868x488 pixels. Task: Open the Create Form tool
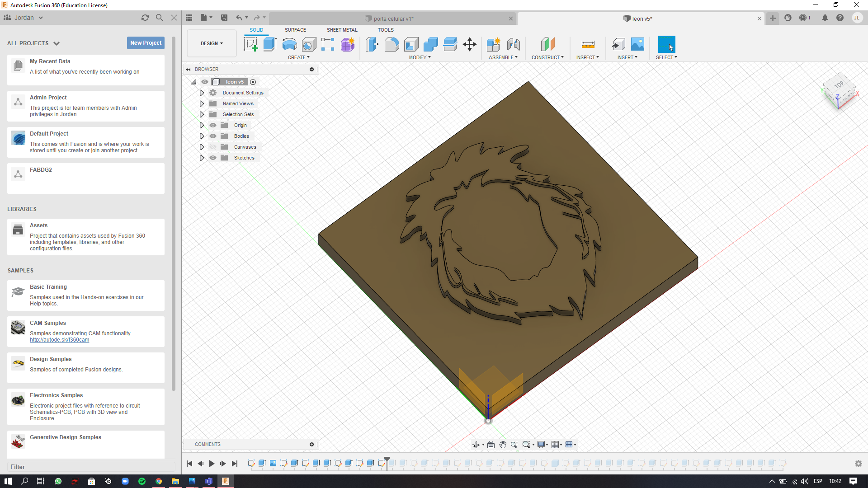coord(348,44)
